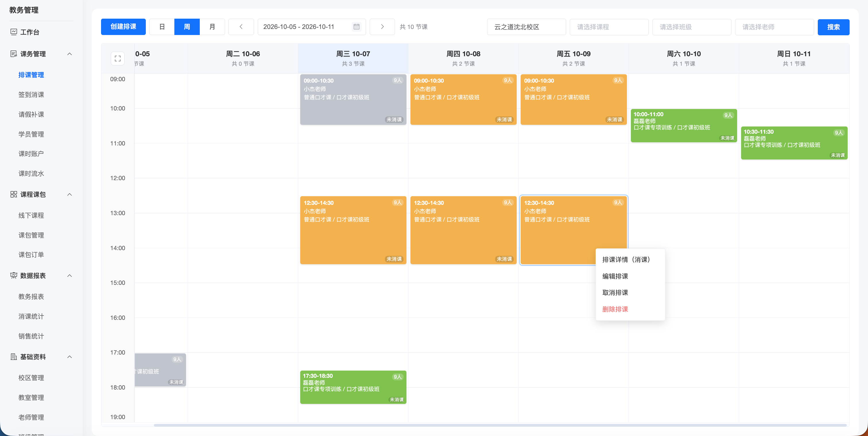Go to next week with right arrow
The height and width of the screenshot is (436, 868).
(382, 27)
